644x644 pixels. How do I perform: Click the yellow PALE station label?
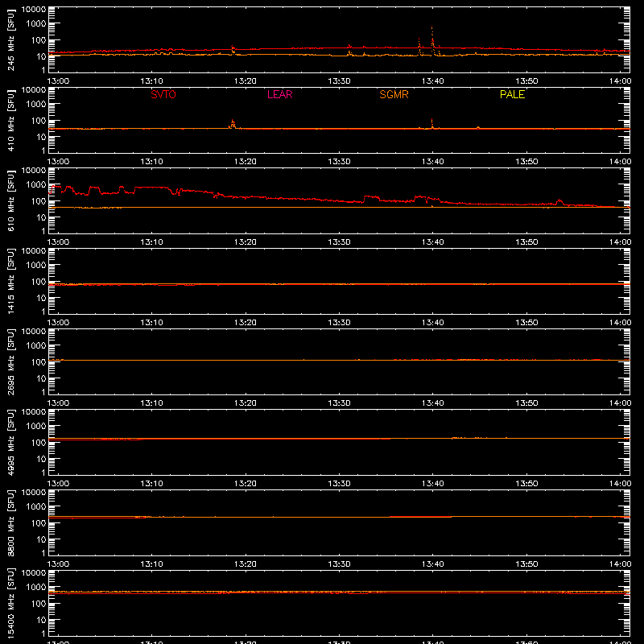[512, 94]
